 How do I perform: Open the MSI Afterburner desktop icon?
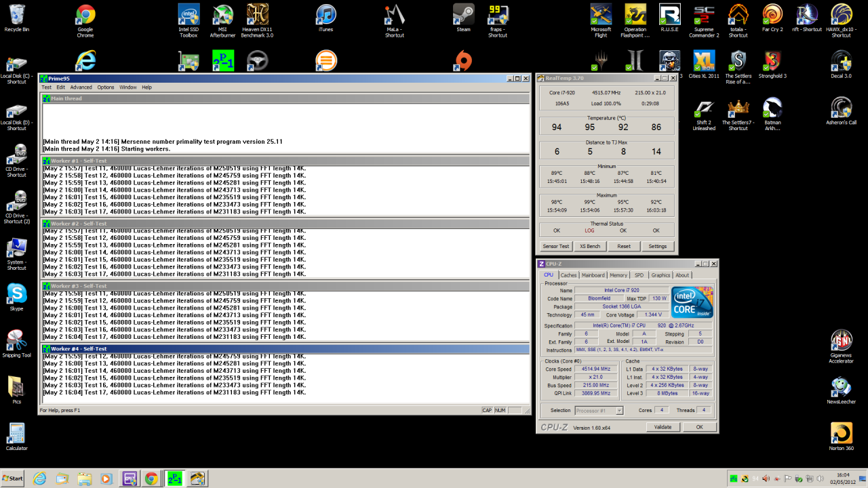coord(223,15)
